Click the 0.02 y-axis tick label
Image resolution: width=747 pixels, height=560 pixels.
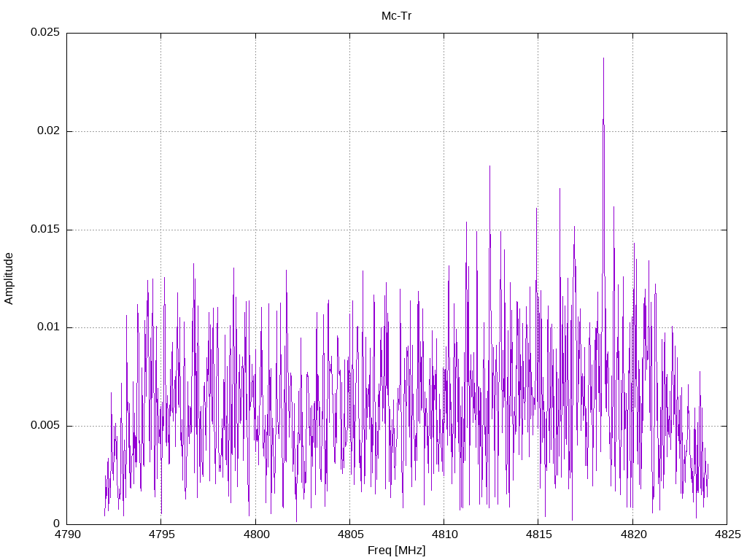pos(49,131)
